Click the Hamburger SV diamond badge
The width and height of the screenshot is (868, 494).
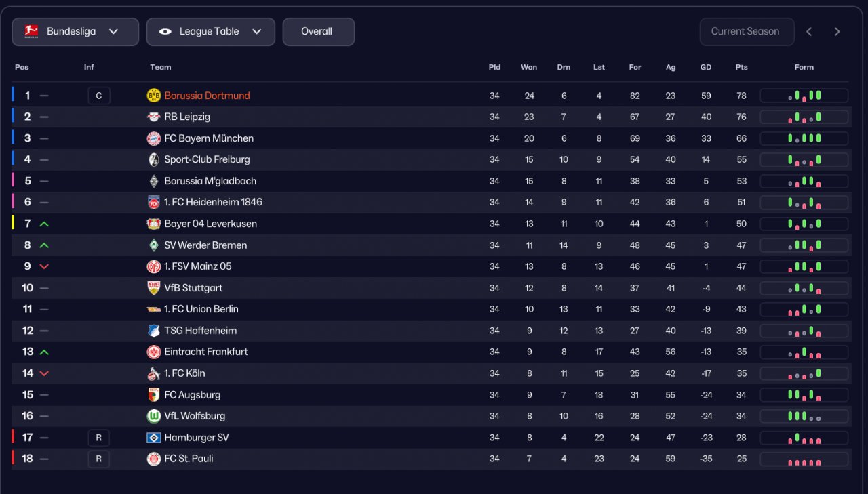(x=154, y=438)
